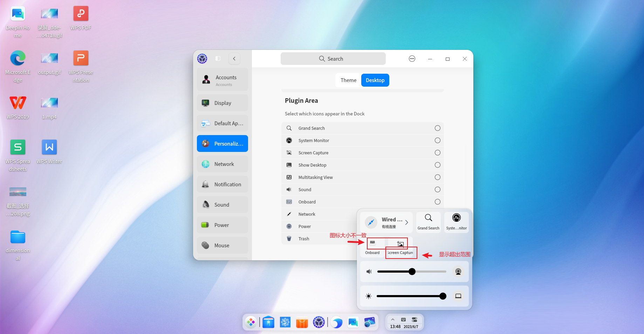Switch to the Theme tab
Screen dimensions: 644x334
pos(348,80)
